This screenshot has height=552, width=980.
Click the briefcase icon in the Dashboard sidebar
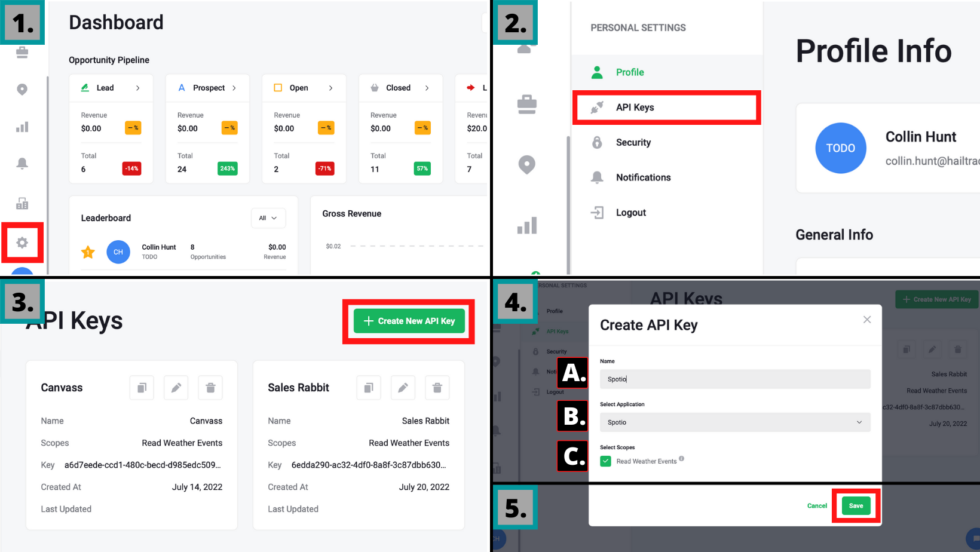[22, 53]
